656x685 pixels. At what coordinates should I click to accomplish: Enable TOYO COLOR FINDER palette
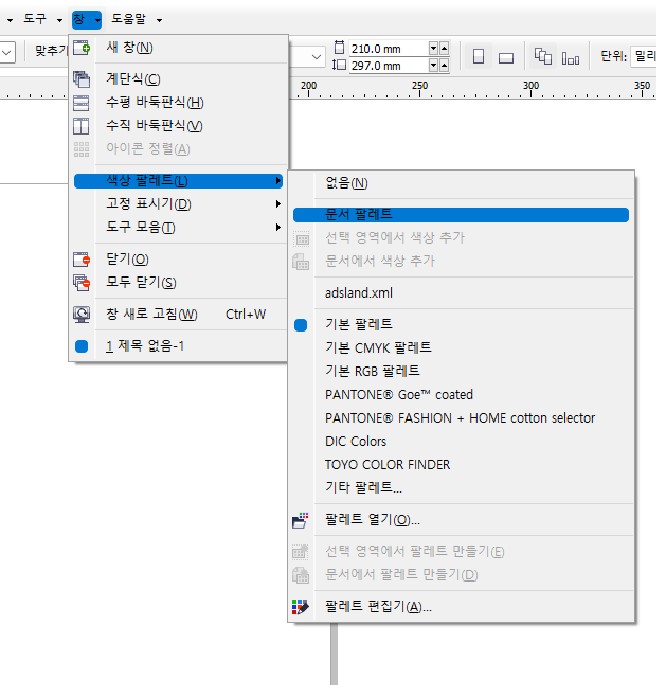[x=461, y=464]
